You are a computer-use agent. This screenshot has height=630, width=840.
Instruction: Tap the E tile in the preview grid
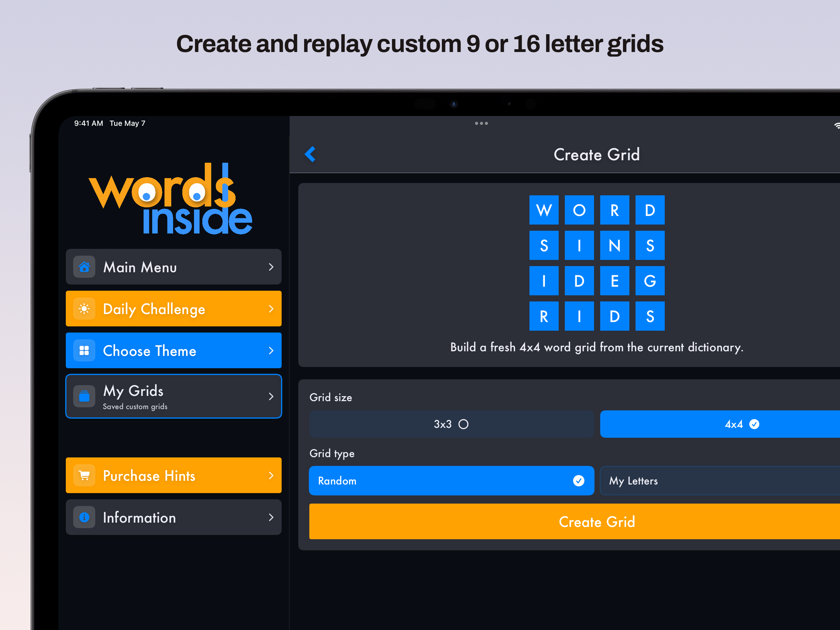click(x=614, y=281)
